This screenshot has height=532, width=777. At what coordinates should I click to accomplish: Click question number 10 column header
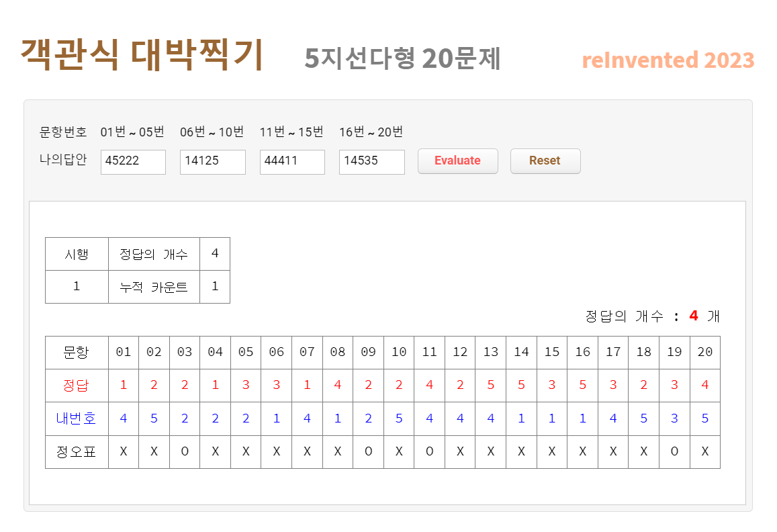point(399,353)
